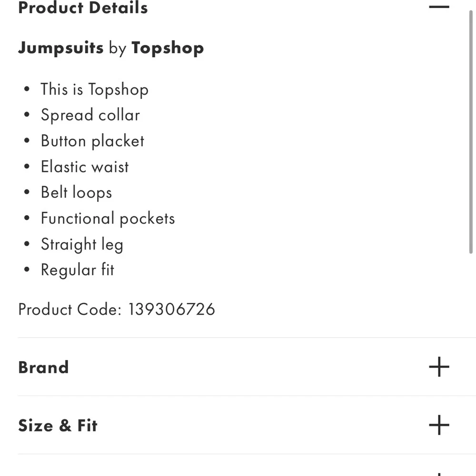This screenshot has width=476, height=476.
Task: Click the Product Code label
Action: click(69, 309)
